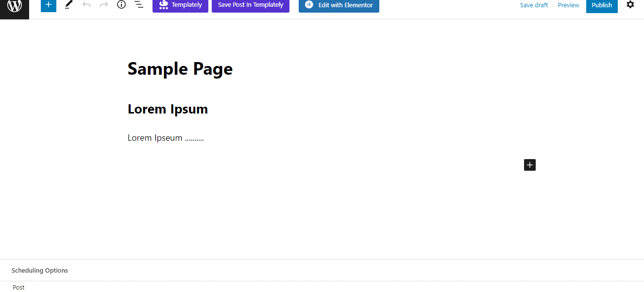Viewport: 644px width, 292px height.
Task: Return to dashboard via the WordPress logo
Action: (x=14, y=6)
